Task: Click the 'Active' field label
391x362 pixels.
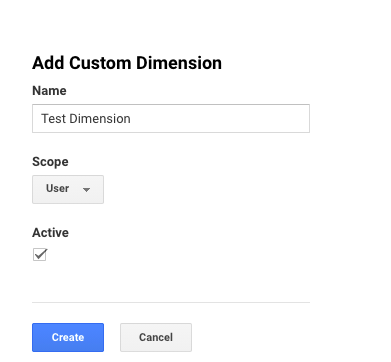Action: tap(50, 233)
